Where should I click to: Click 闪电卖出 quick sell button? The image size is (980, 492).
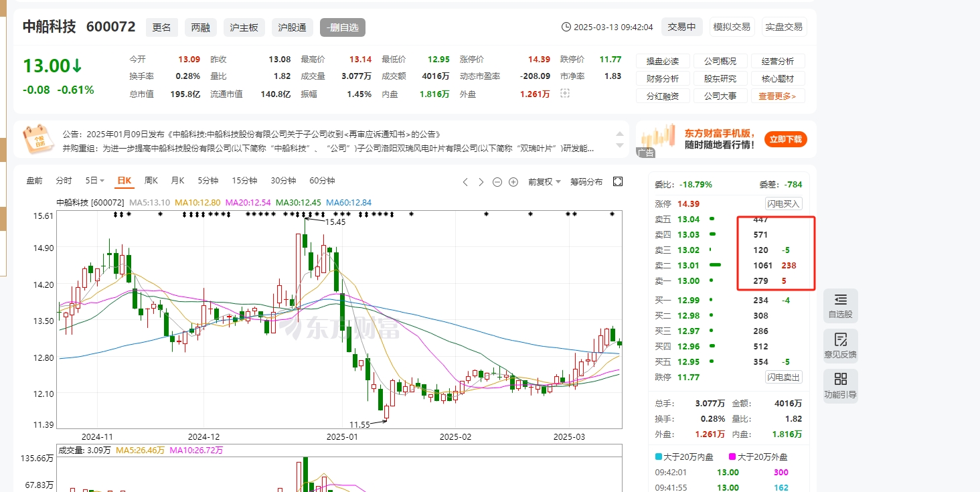784,377
